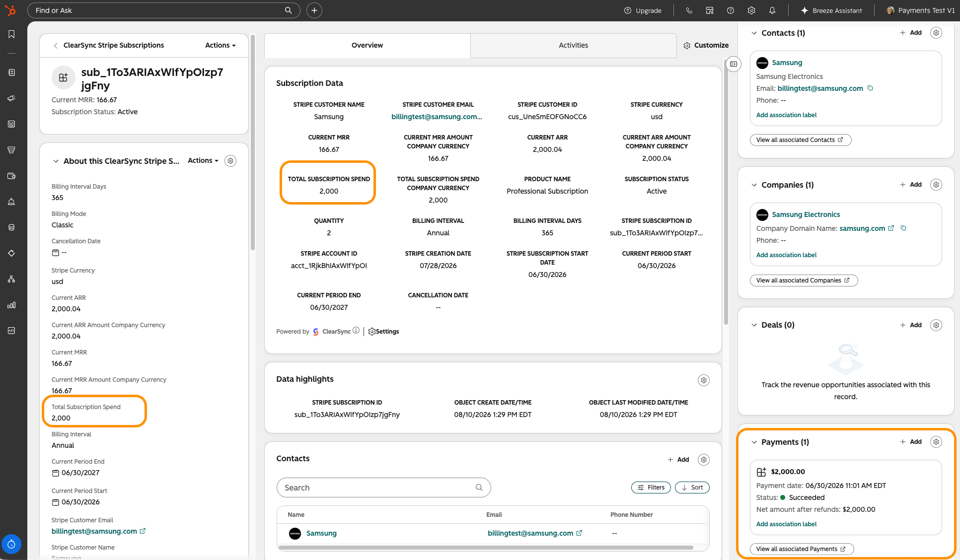Viewport: 960px width, 560px height.
Task: Open the bar-chart Reporting icon in sidebar
Action: point(11,305)
